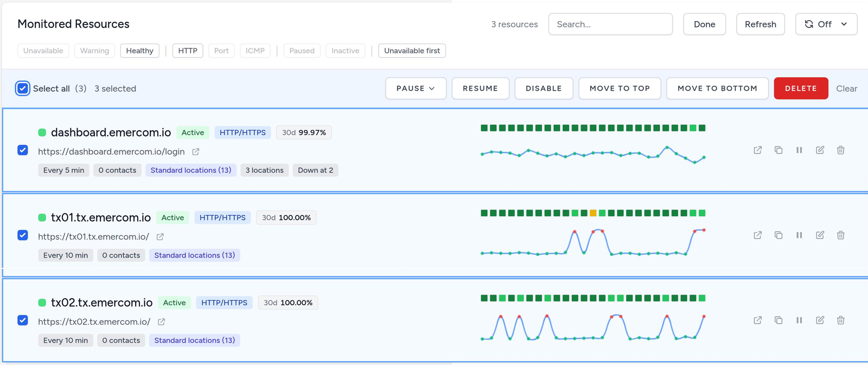This screenshot has width=868, height=365.
Task: Click green status dot of dashboard.emercom.io
Action: click(42, 133)
